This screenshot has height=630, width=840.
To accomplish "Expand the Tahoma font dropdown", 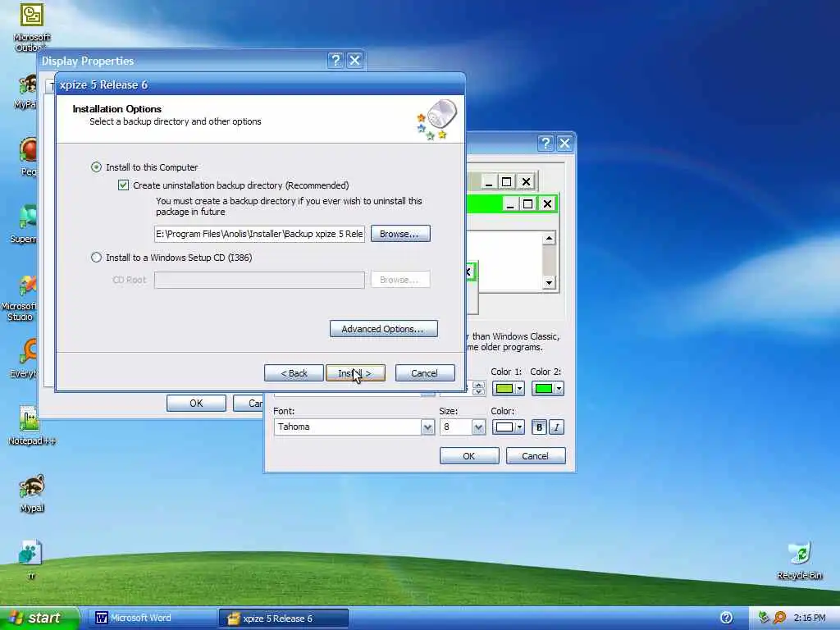I will tap(427, 427).
